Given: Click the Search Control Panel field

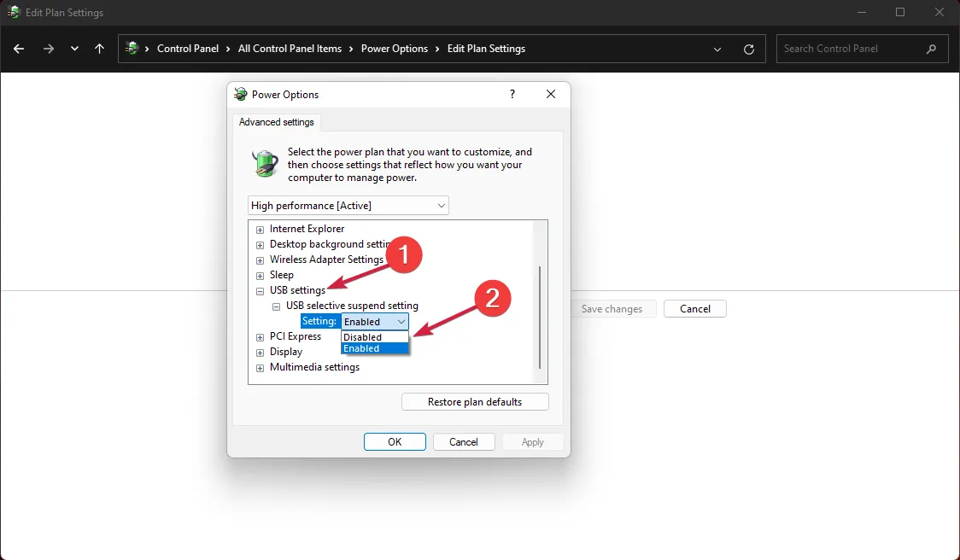Looking at the screenshot, I should click(850, 49).
